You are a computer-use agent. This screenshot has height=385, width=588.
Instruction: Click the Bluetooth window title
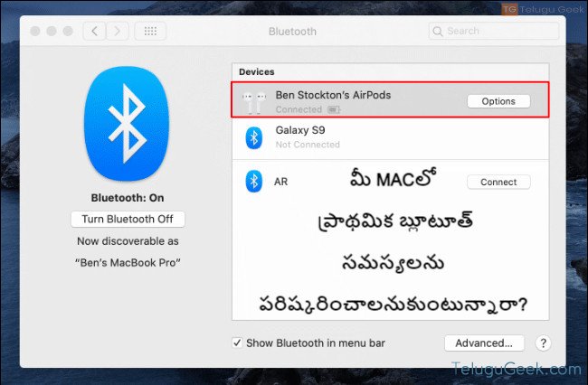[292, 32]
